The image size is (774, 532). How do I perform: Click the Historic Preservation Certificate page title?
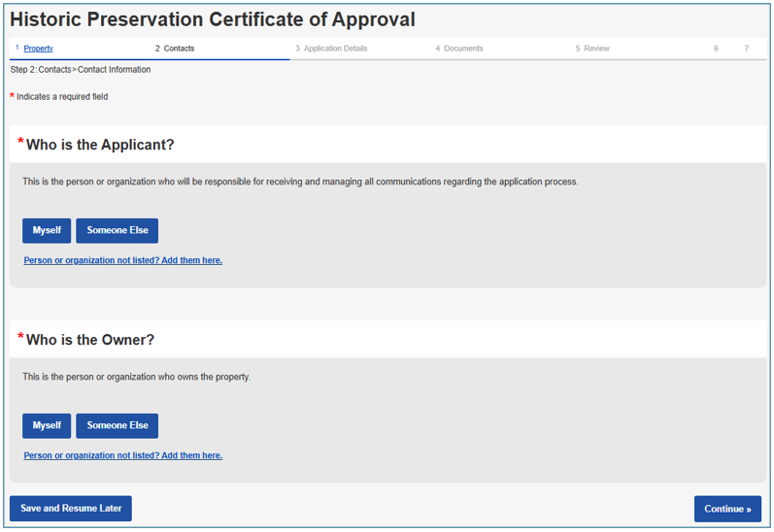pyautogui.click(x=213, y=19)
